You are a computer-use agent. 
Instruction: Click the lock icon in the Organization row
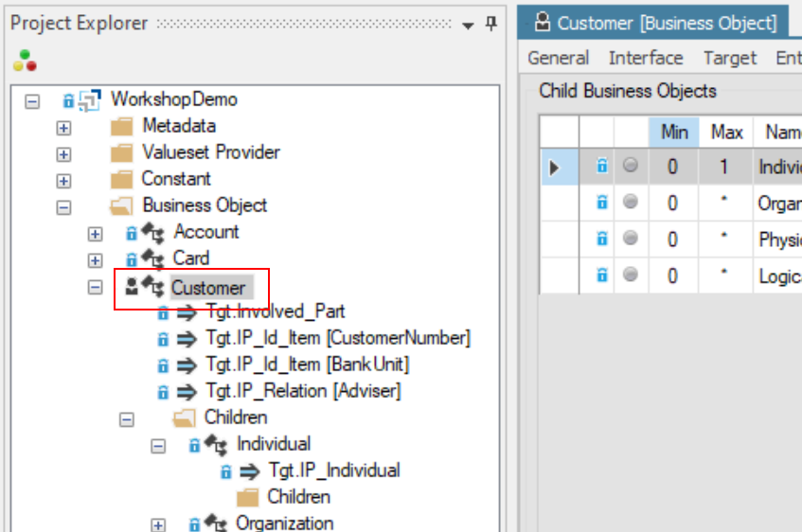(601, 203)
